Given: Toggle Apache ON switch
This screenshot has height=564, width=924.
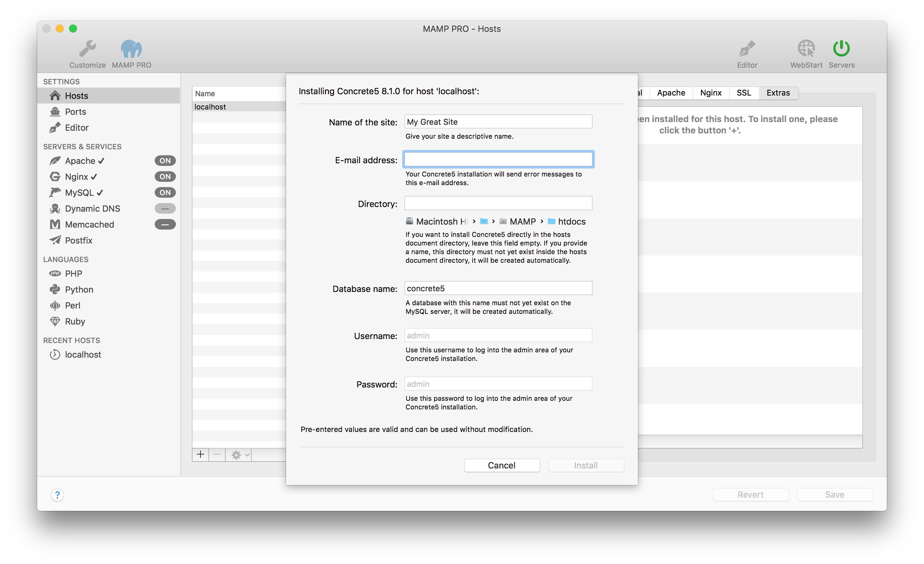Looking at the screenshot, I should pyautogui.click(x=165, y=161).
